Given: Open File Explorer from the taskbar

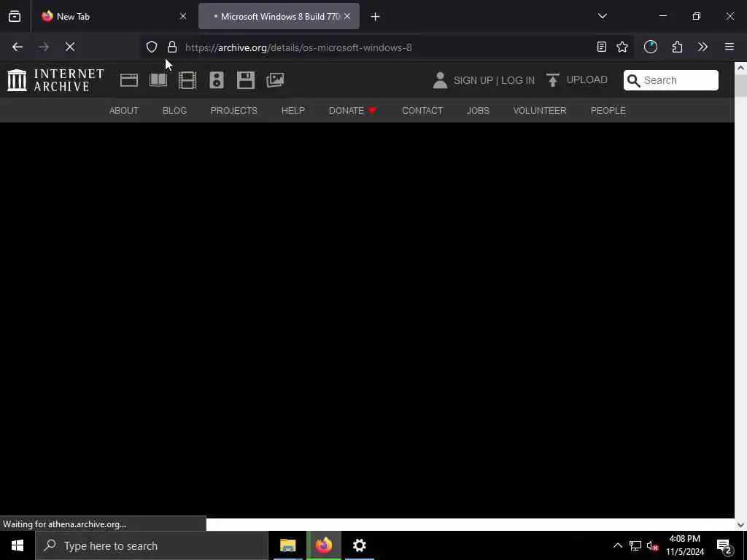Looking at the screenshot, I should pyautogui.click(x=287, y=545).
